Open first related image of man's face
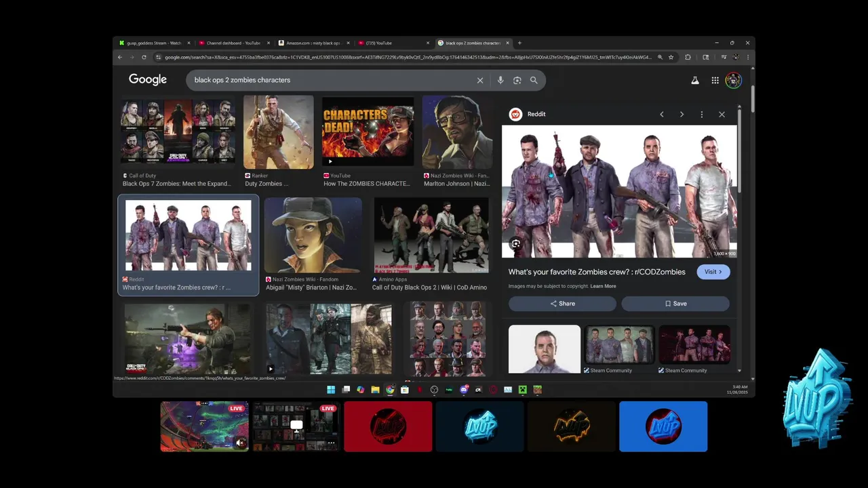 pyautogui.click(x=545, y=349)
